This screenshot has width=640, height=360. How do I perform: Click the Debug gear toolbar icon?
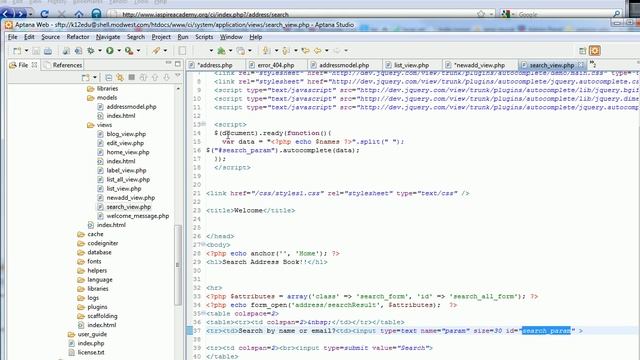coord(91,51)
